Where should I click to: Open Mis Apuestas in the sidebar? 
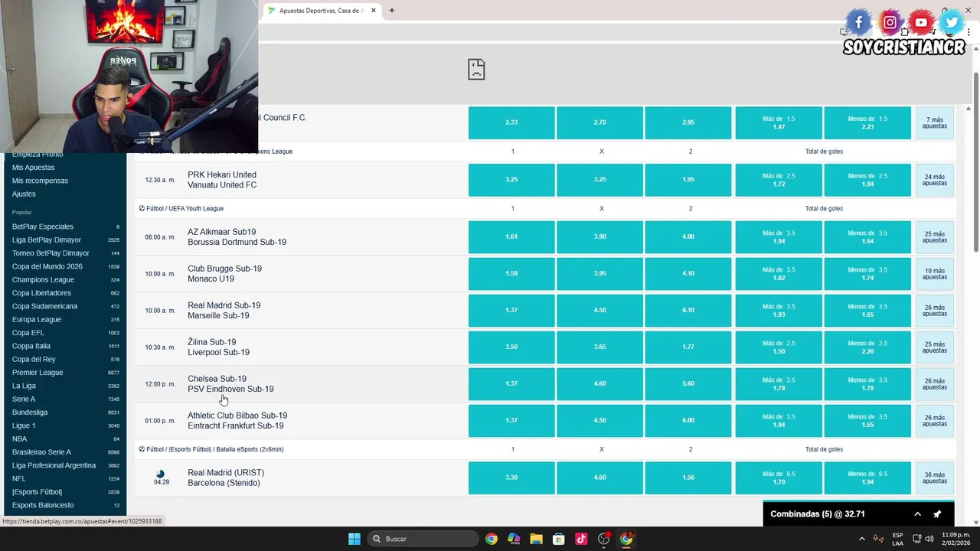pos(34,168)
